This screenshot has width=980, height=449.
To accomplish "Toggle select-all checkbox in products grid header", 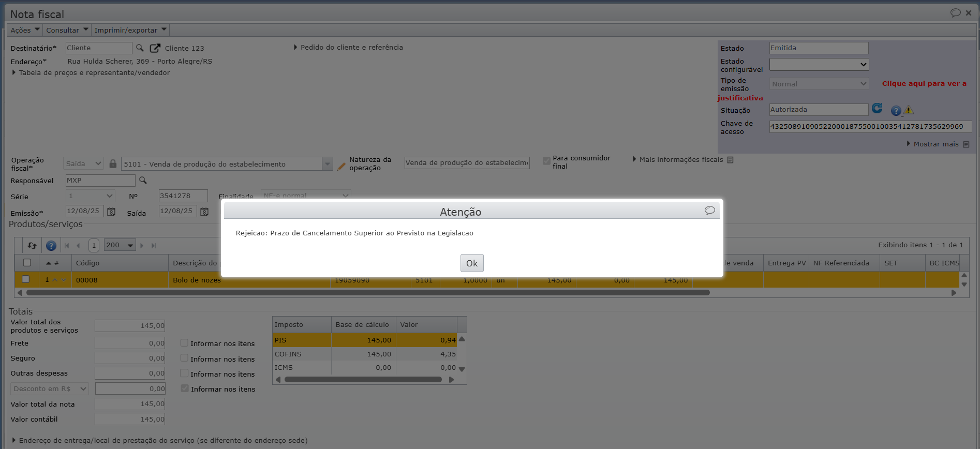I will [x=27, y=262].
